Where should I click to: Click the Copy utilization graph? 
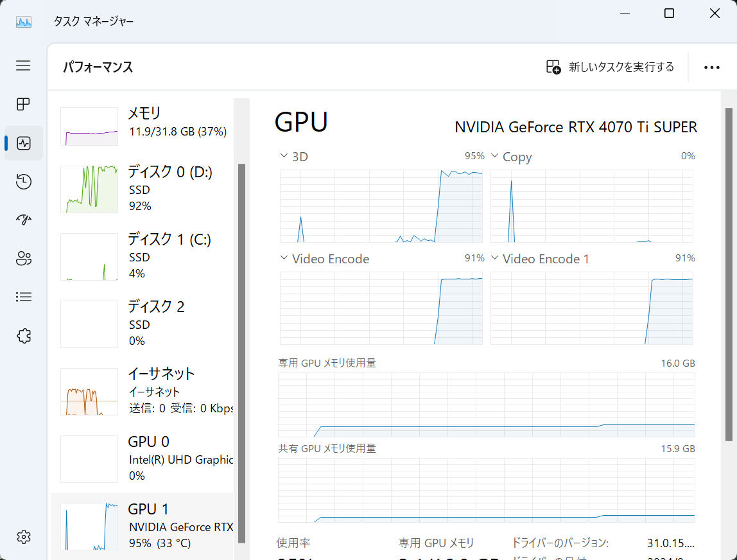[592, 206]
